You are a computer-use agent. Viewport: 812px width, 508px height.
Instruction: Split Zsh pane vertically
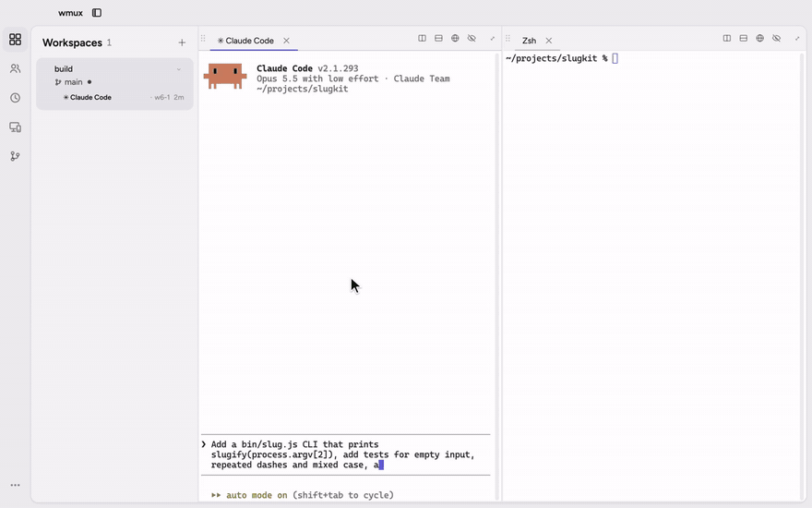[727, 39]
